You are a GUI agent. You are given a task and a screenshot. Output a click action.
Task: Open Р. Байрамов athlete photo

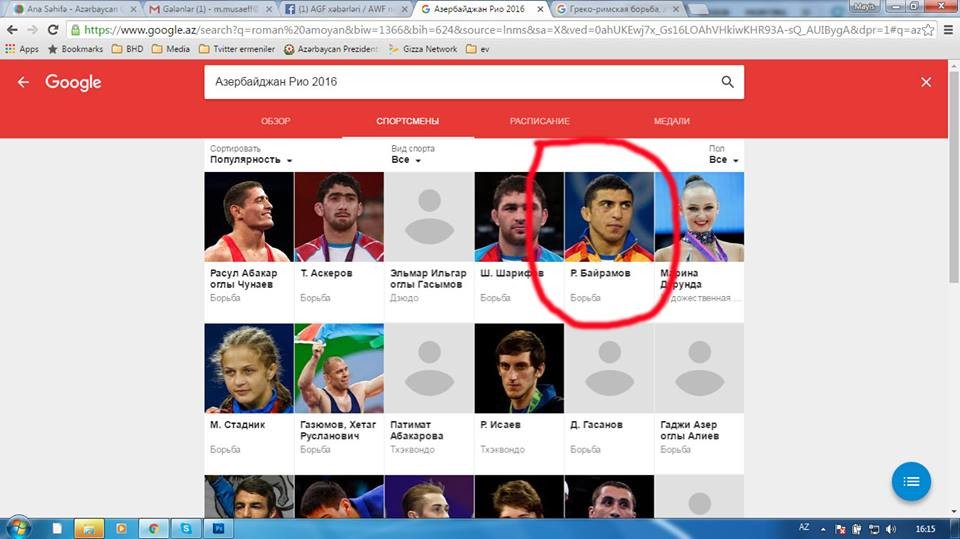(609, 217)
